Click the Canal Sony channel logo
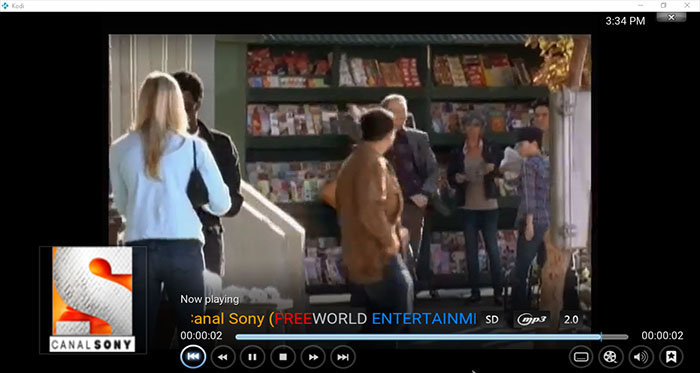 tap(92, 299)
